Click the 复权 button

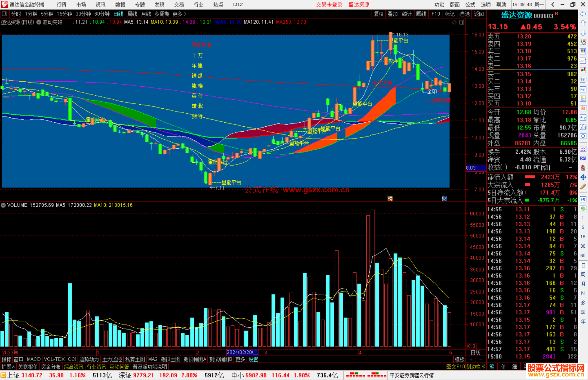(378, 14)
